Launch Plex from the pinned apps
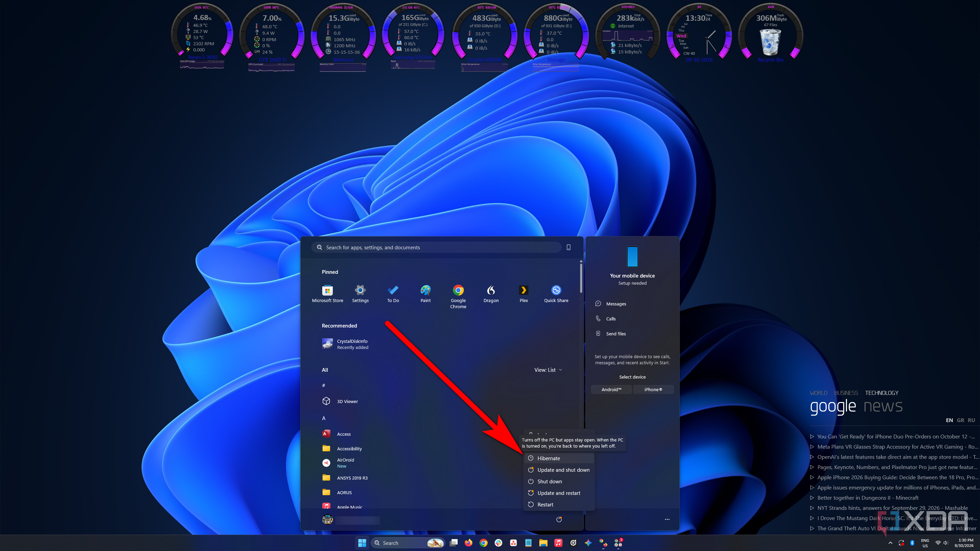 click(x=523, y=294)
